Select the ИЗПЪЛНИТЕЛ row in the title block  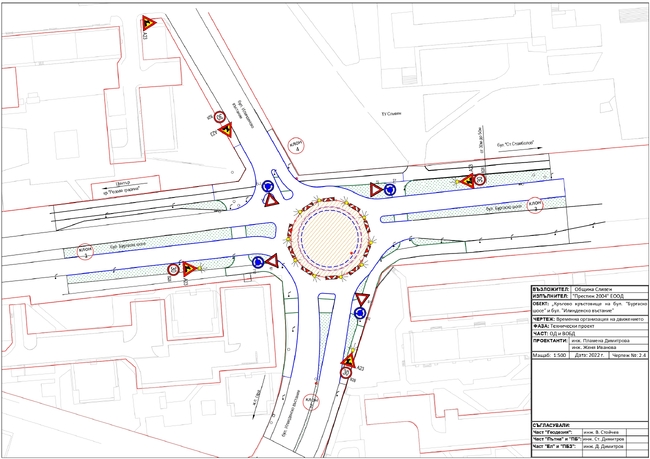tap(589, 297)
